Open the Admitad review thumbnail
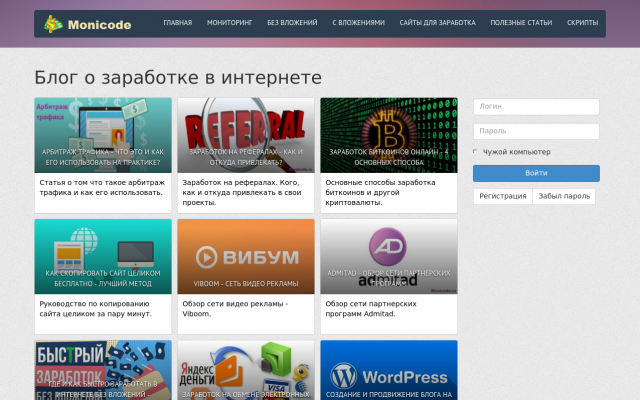 (x=389, y=256)
